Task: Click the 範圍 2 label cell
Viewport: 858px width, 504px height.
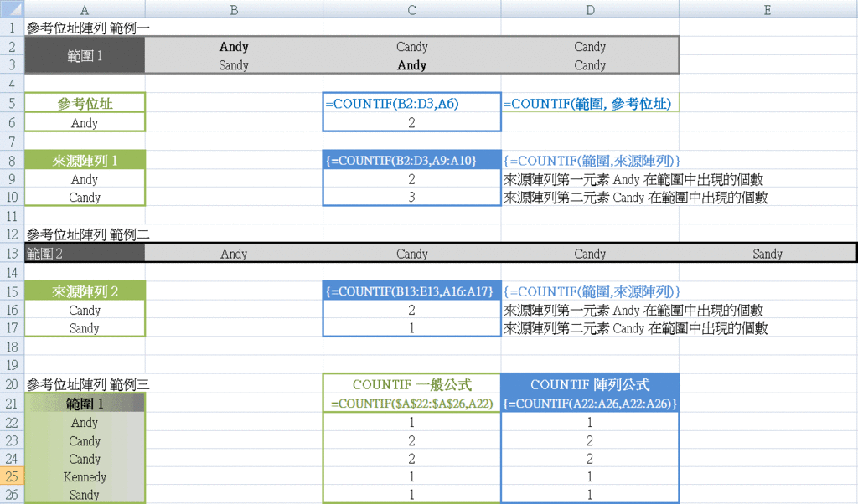Action: [x=84, y=253]
